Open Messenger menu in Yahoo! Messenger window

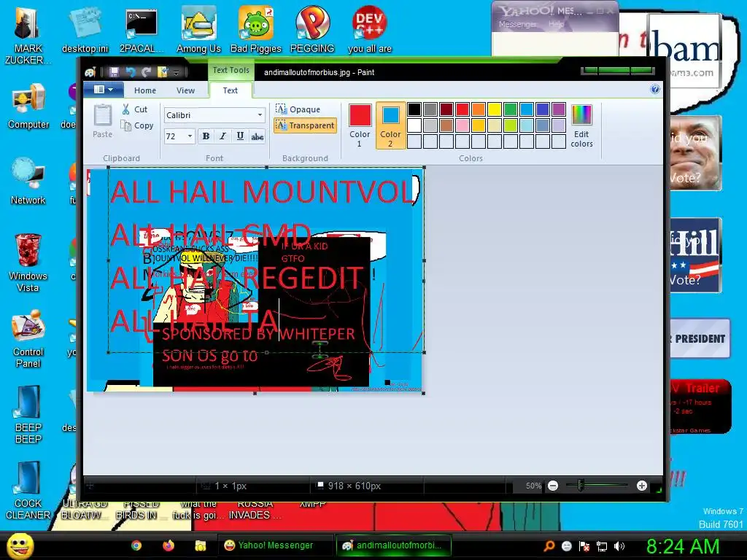tap(517, 24)
